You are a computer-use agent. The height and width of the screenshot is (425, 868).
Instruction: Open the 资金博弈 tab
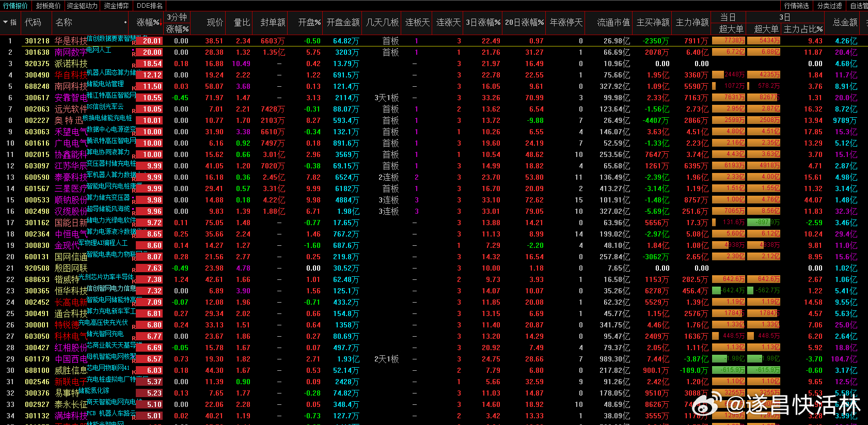(x=116, y=6)
